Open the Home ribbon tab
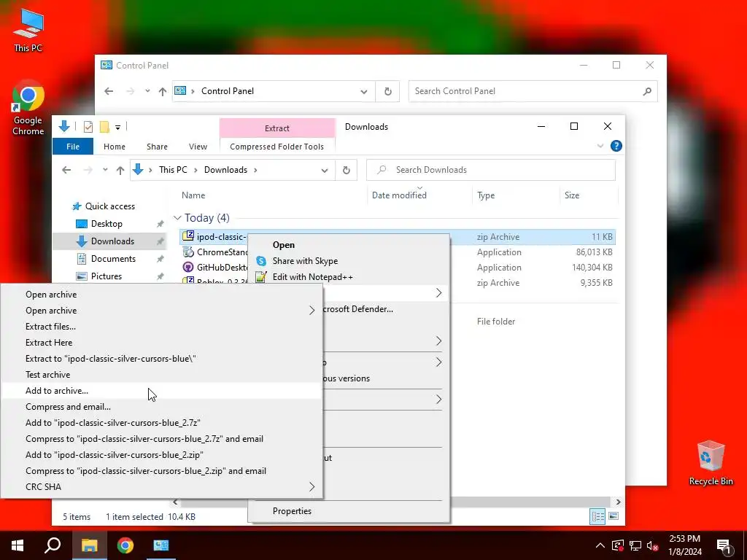Viewport: 747px width, 560px height. click(x=115, y=146)
